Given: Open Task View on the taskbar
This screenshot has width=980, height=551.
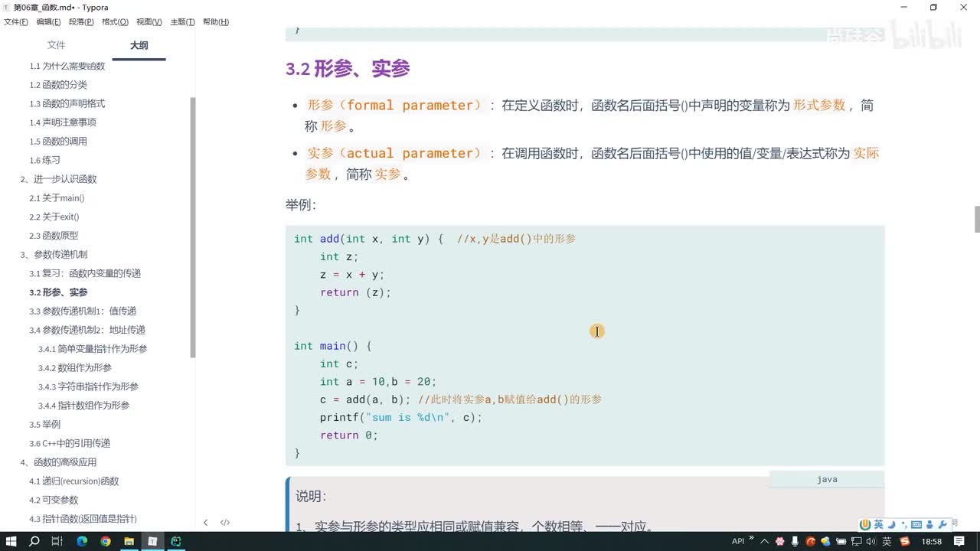Looking at the screenshot, I should click(57, 541).
